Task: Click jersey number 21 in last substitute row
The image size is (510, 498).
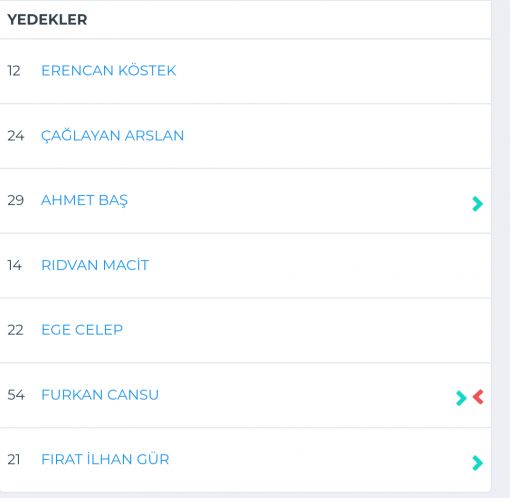Action: click(x=14, y=459)
